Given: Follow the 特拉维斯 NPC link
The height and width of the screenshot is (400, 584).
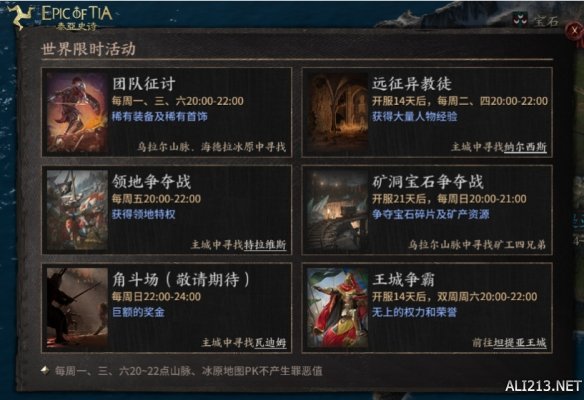Looking at the screenshot, I should pos(265,245).
